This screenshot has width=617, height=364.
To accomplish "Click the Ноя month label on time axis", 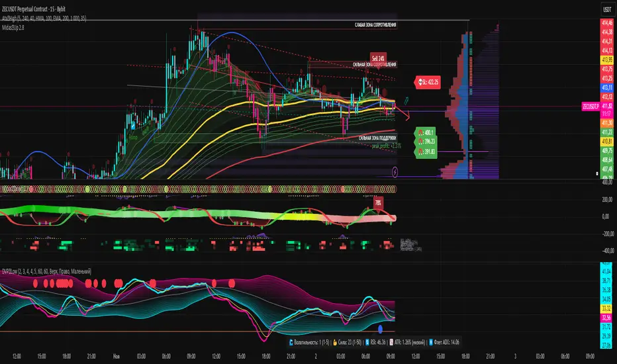I will pos(117,357).
